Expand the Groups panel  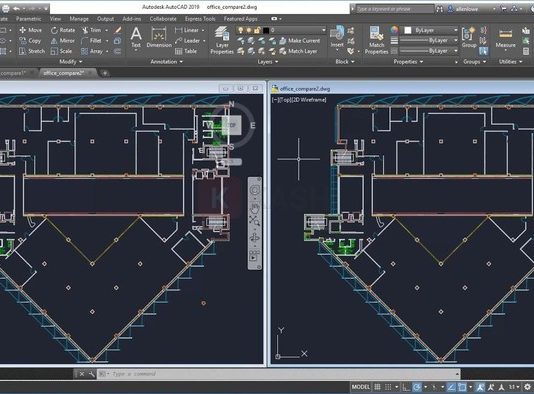point(474,62)
